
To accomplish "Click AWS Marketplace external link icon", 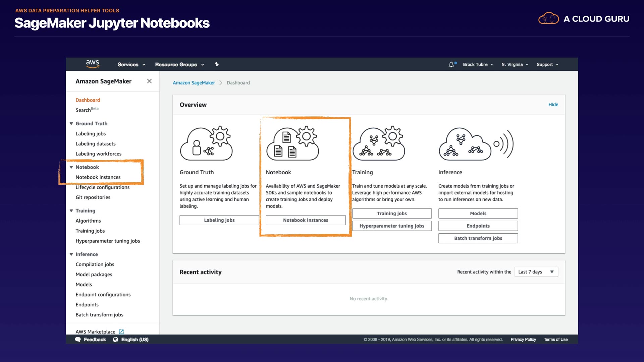I will pos(121,331).
